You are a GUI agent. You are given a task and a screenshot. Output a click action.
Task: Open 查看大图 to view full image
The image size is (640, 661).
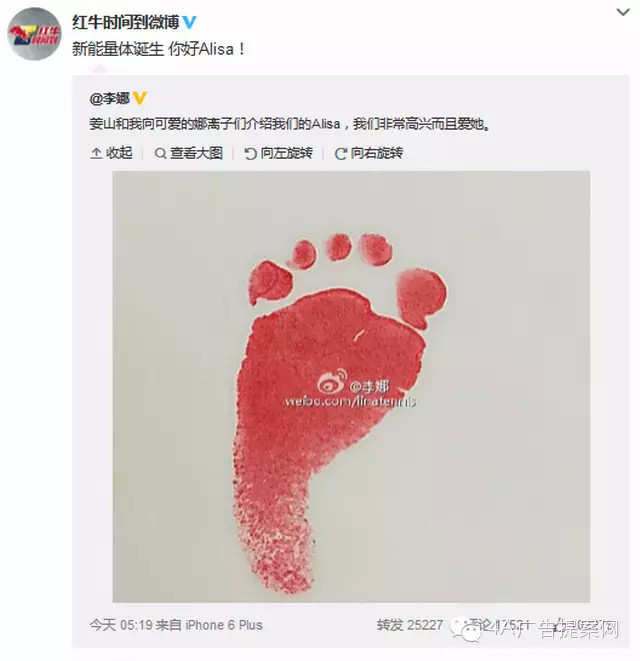188,153
